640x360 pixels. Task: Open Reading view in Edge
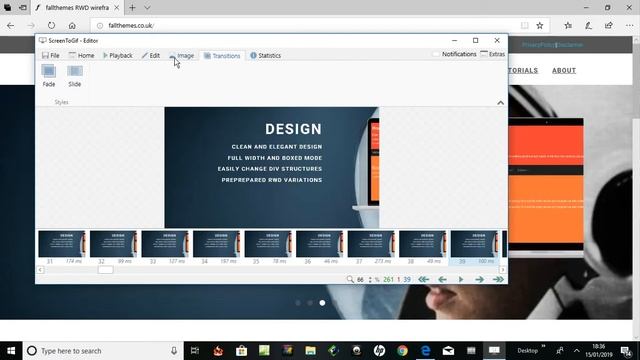[x=524, y=25]
